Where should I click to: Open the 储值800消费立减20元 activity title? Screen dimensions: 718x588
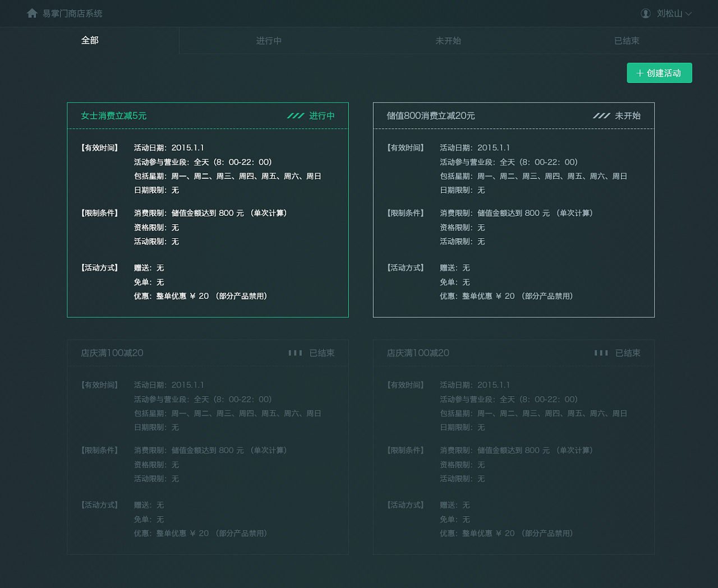[430, 115]
